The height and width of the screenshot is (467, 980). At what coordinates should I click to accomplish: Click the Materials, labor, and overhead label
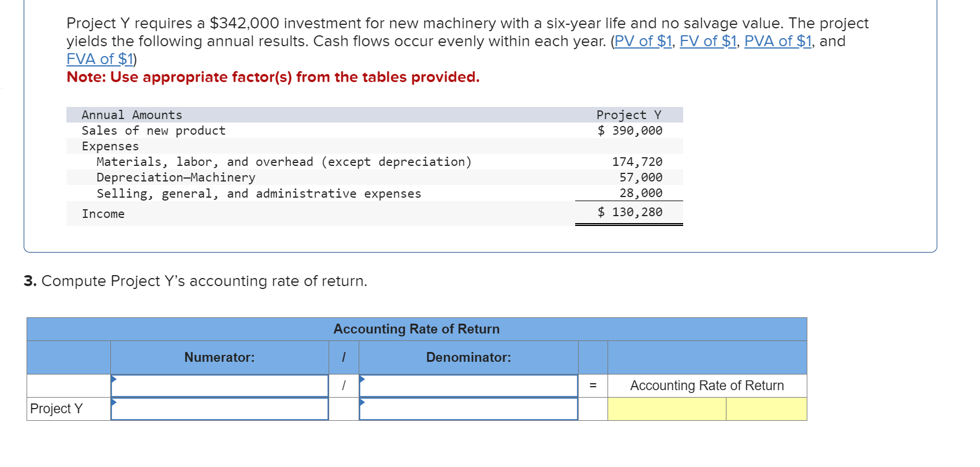tap(284, 162)
